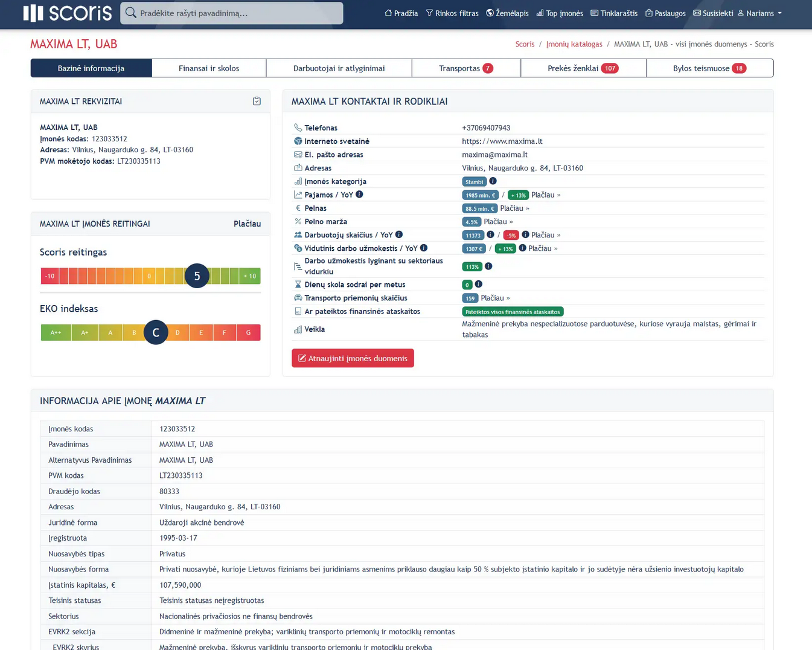Open Susisiekti contact page
Viewport: 812px width, 650px height.
[713, 13]
